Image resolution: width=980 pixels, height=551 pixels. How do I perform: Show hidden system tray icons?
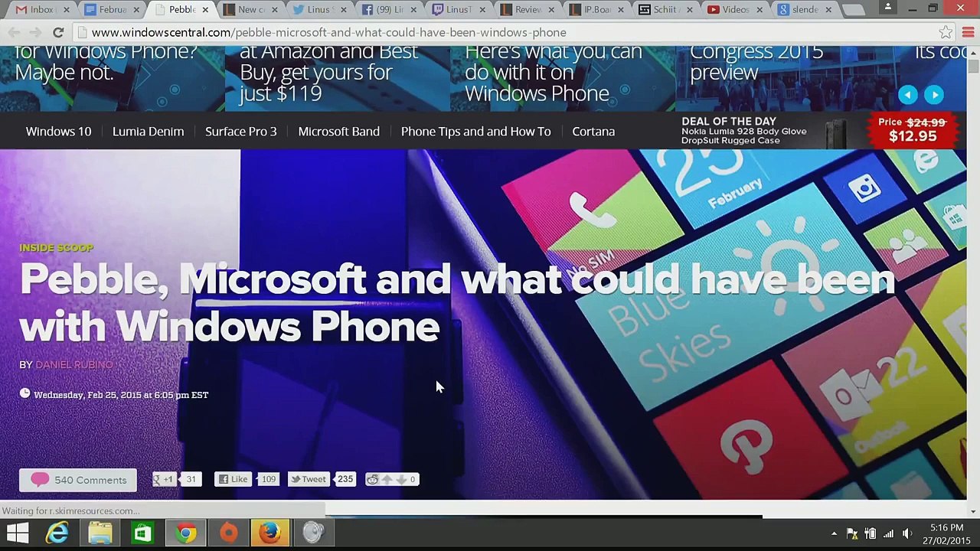(x=834, y=533)
